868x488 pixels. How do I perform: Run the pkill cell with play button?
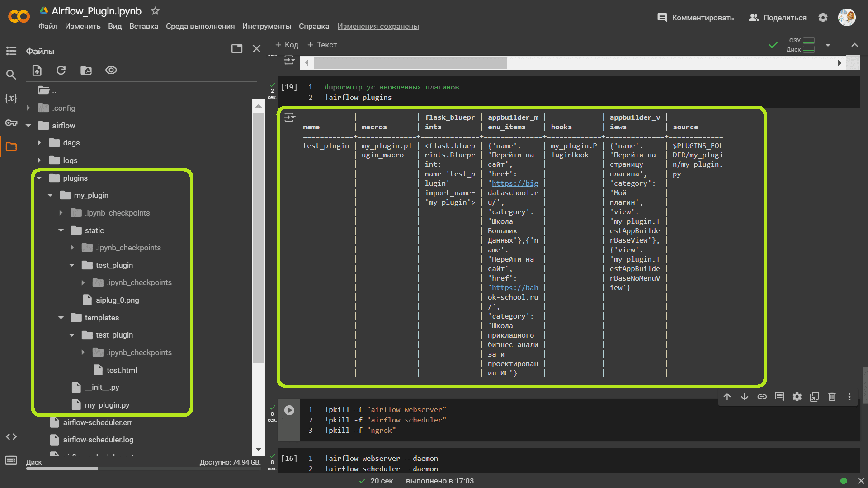289,410
